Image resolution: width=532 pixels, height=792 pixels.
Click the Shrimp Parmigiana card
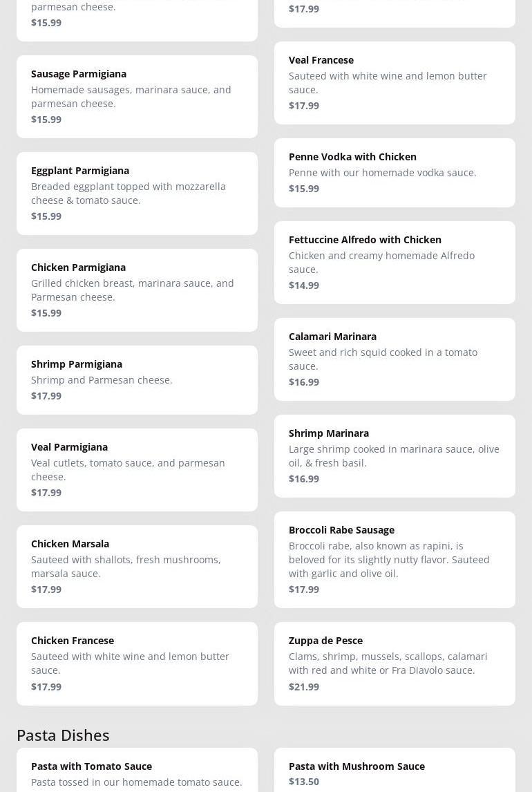click(137, 379)
